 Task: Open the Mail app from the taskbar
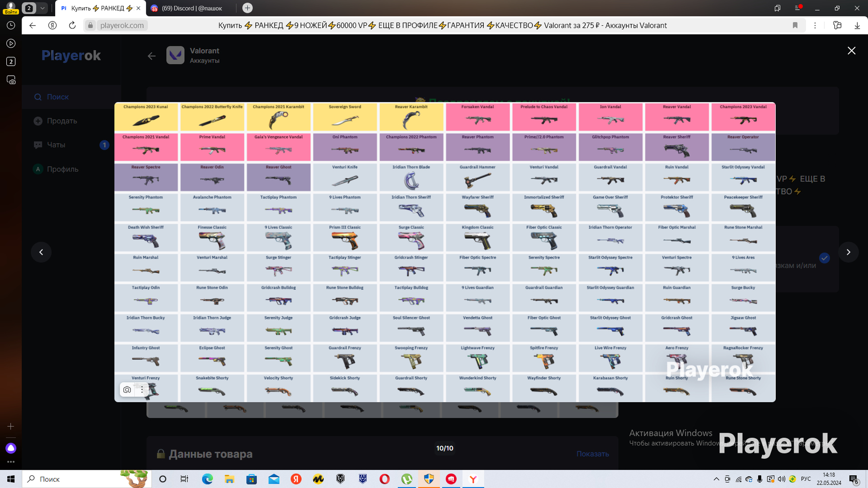coord(274,479)
